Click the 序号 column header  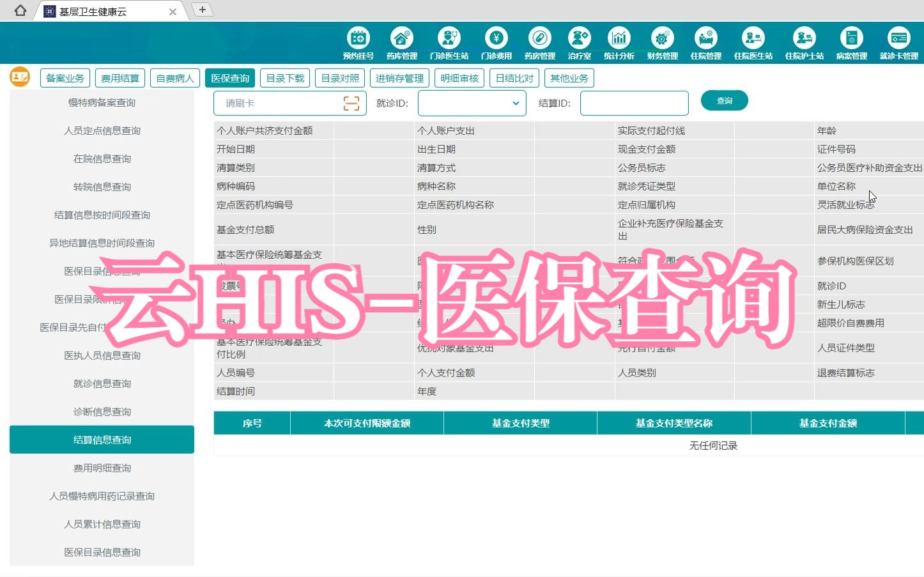[x=252, y=423]
